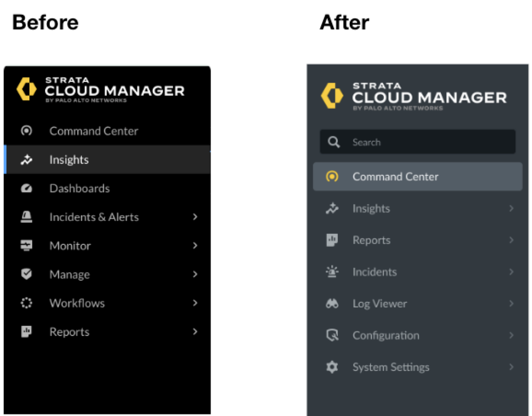Expand the Workflows submenu chevron
Viewport: 532px width, 416px height.
point(195,303)
